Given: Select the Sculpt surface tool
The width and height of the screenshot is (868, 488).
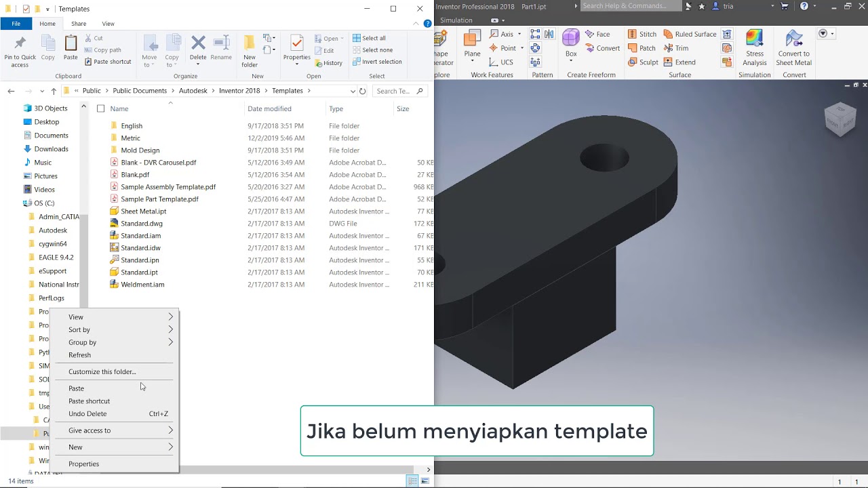Looking at the screenshot, I should (x=642, y=62).
